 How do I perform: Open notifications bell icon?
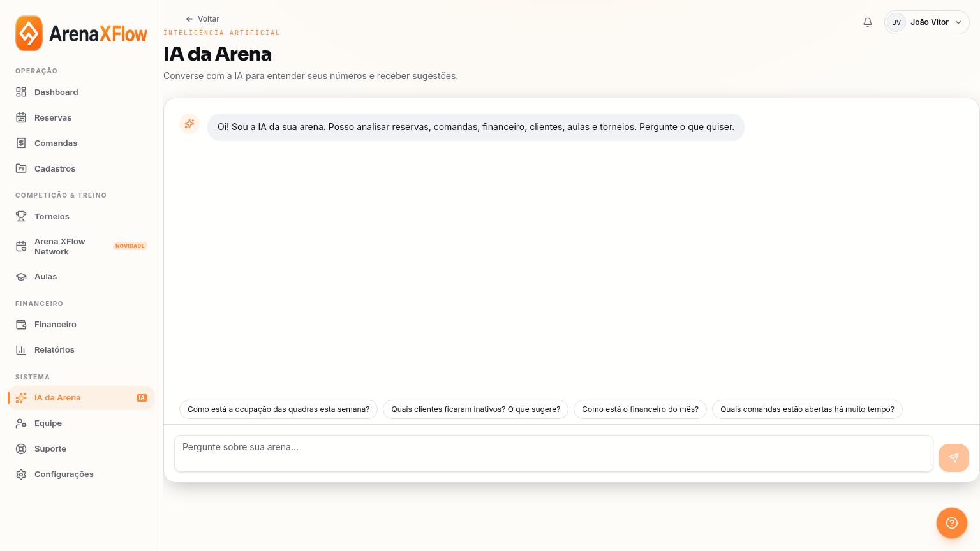(868, 22)
